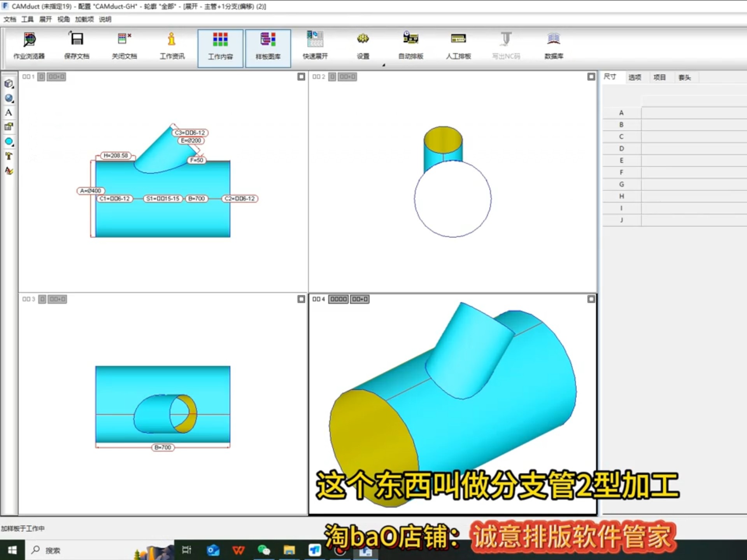Expand the cyan circle color dropdown
The height and width of the screenshot is (560, 747).
[13, 145]
